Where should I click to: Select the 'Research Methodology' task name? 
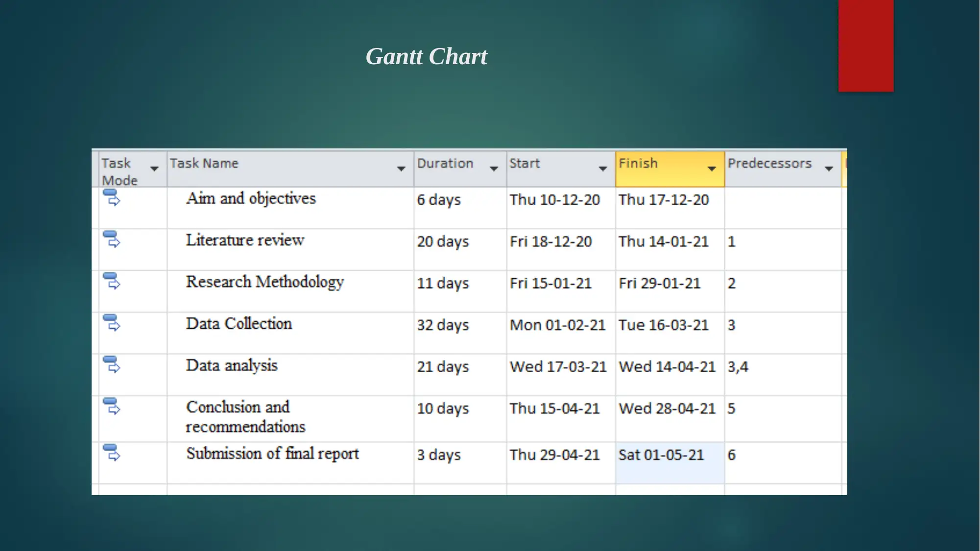tap(265, 282)
